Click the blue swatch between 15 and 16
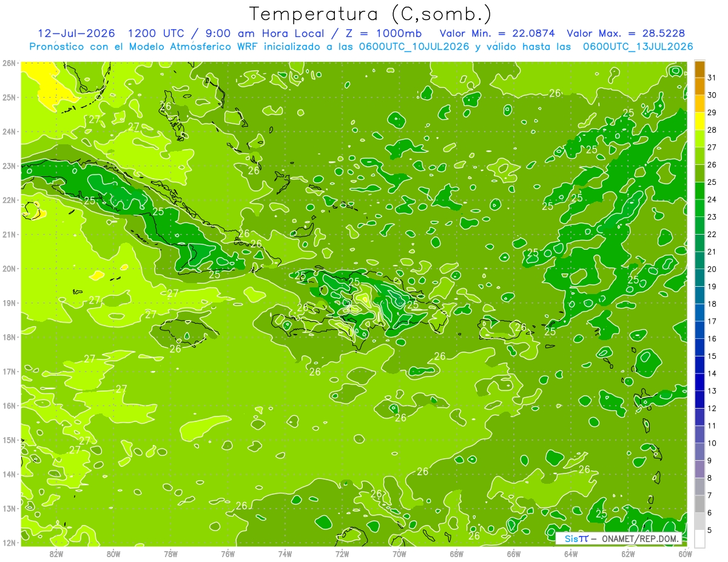 click(x=699, y=347)
